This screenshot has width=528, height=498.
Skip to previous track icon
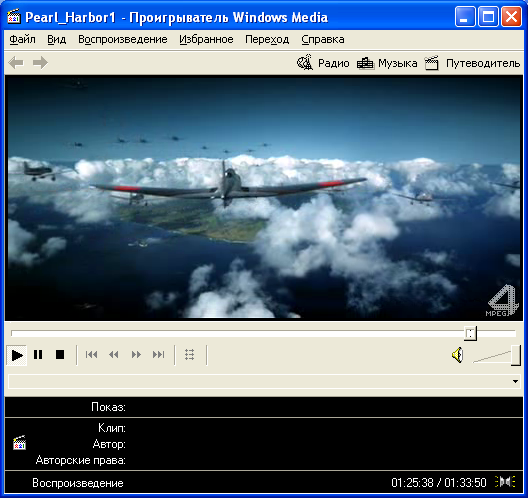click(x=91, y=355)
